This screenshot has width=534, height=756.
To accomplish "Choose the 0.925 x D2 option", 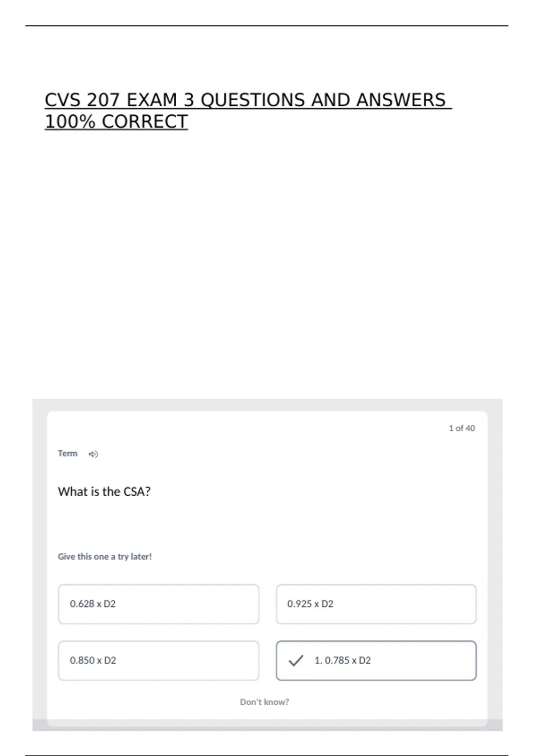I will pyautogui.click(x=376, y=604).
